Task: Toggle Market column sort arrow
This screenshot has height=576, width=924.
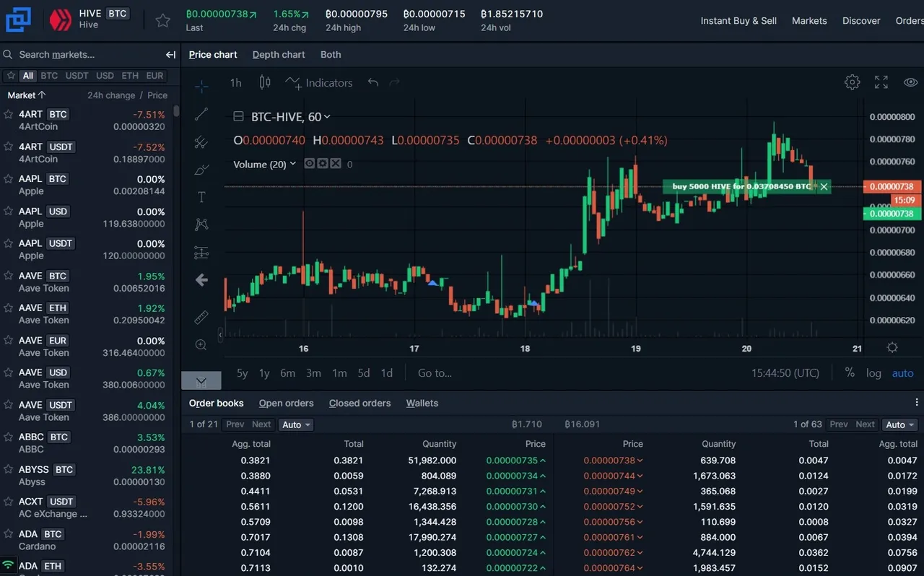Action: coord(42,95)
